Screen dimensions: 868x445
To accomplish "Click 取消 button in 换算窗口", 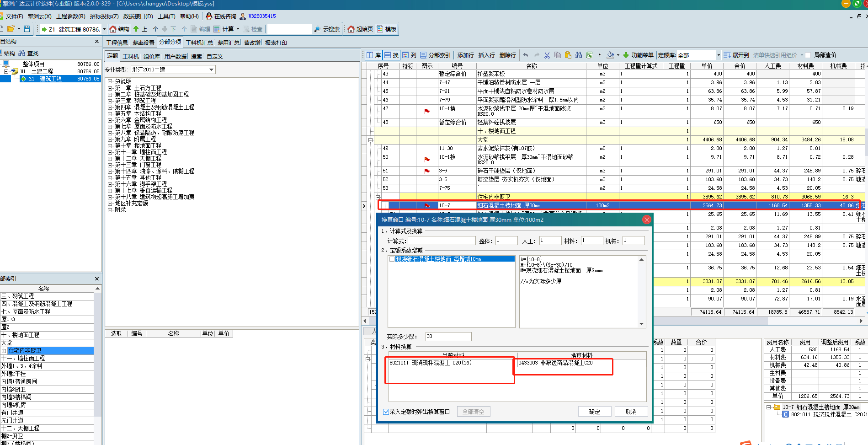I will click(x=631, y=412).
